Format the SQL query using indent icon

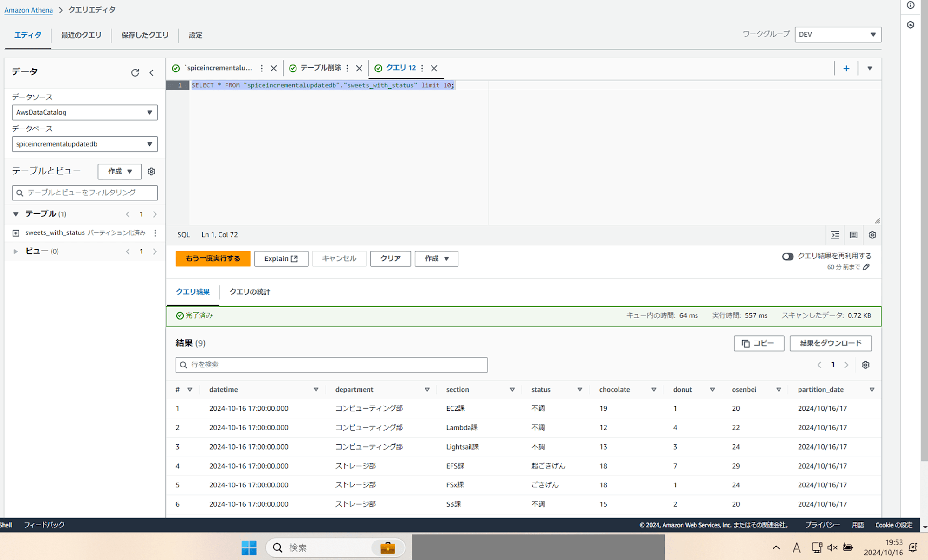(835, 235)
